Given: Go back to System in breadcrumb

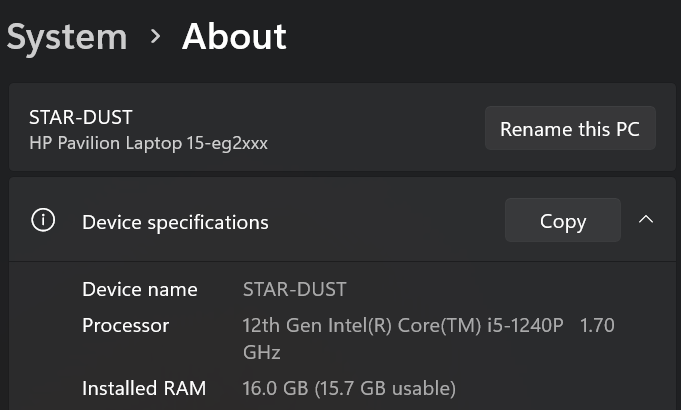Looking at the screenshot, I should tap(67, 37).
